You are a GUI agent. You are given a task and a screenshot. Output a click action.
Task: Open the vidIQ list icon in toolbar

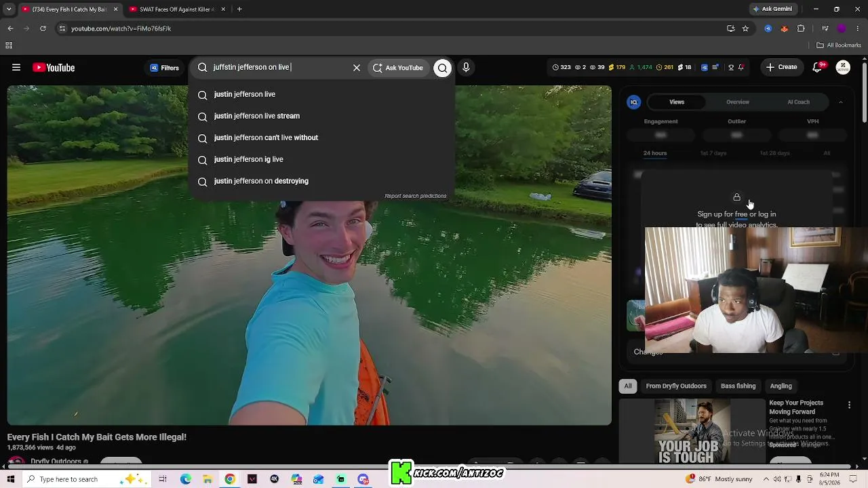pos(715,68)
